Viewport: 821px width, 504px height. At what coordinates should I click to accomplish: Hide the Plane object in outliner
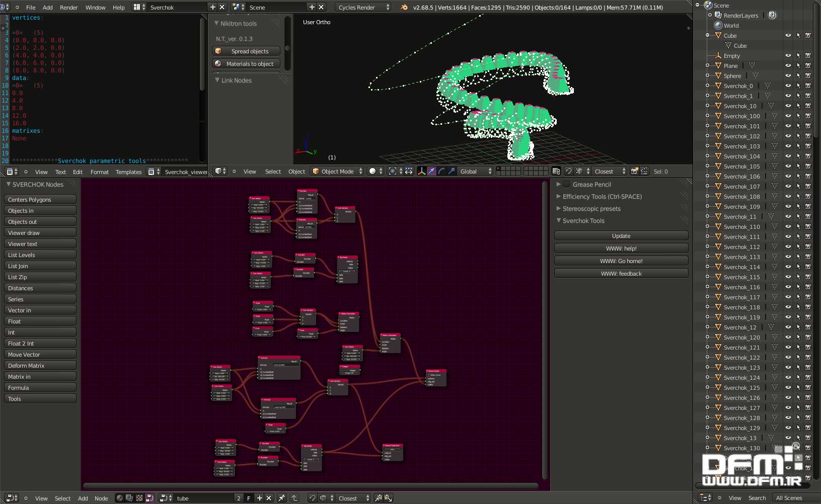[x=788, y=65]
